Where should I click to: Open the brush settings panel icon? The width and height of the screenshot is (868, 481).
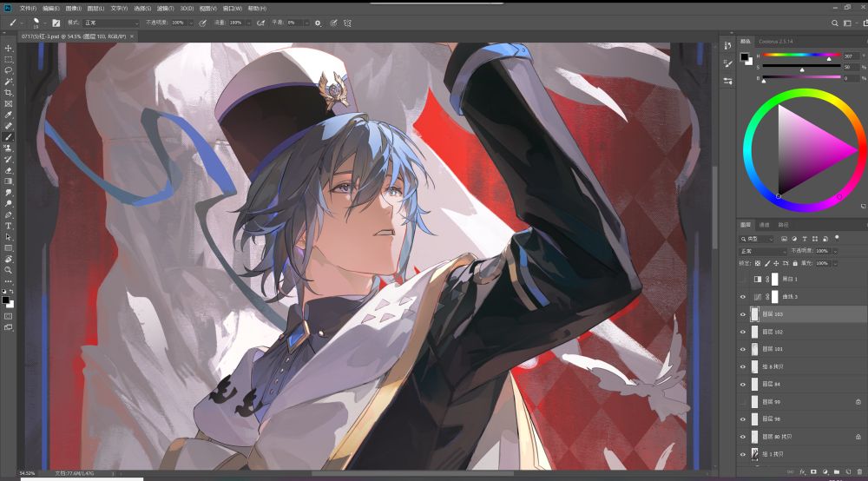click(56, 23)
